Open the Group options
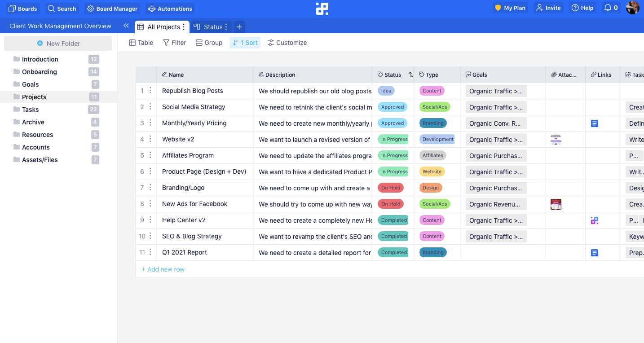The width and height of the screenshot is (644, 343). click(x=209, y=42)
